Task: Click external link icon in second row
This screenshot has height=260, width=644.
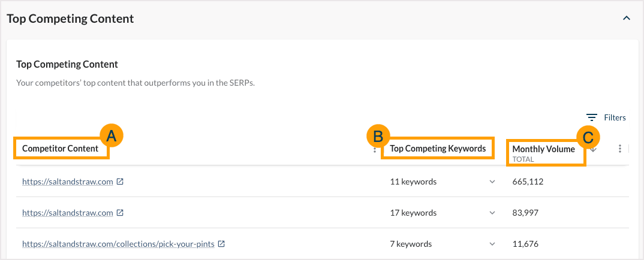Action: tap(120, 213)
